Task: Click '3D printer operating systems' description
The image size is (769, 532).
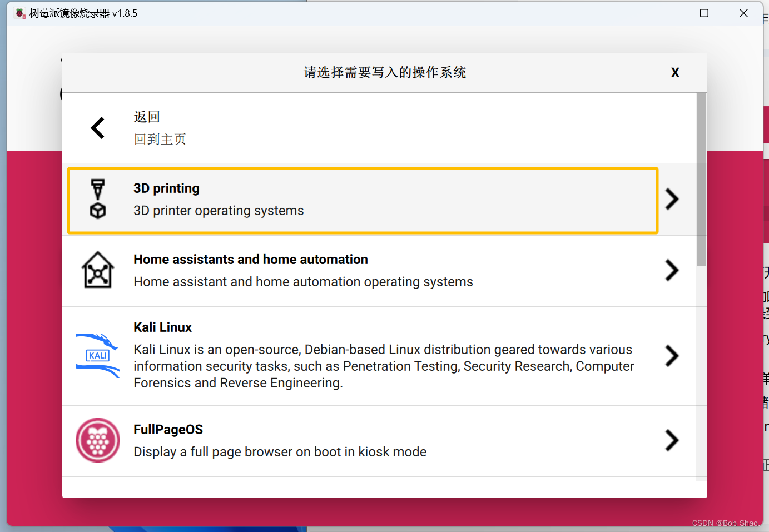Action: click(x=219, y=211)
